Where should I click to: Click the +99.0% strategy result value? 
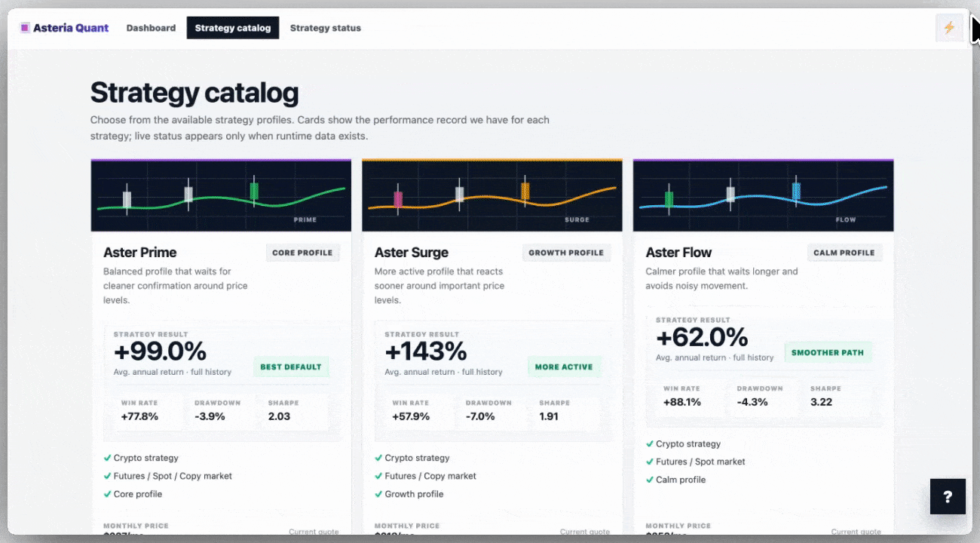[x=160, y=351]
